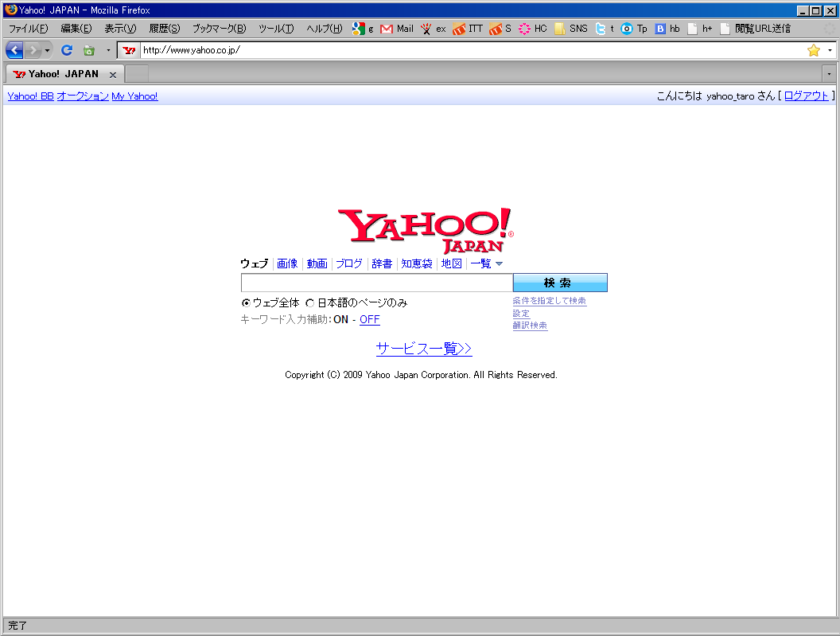
Task: Click the new tab button beside the tab
Action: tap(137, 74)
